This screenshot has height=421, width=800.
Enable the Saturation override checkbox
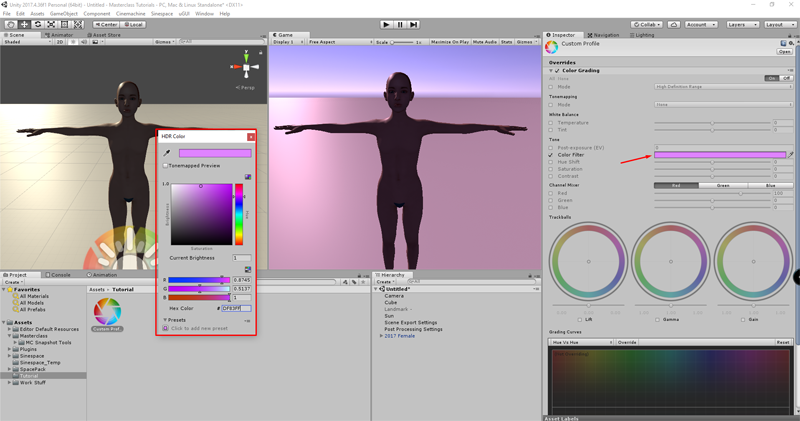pos(551,169)
